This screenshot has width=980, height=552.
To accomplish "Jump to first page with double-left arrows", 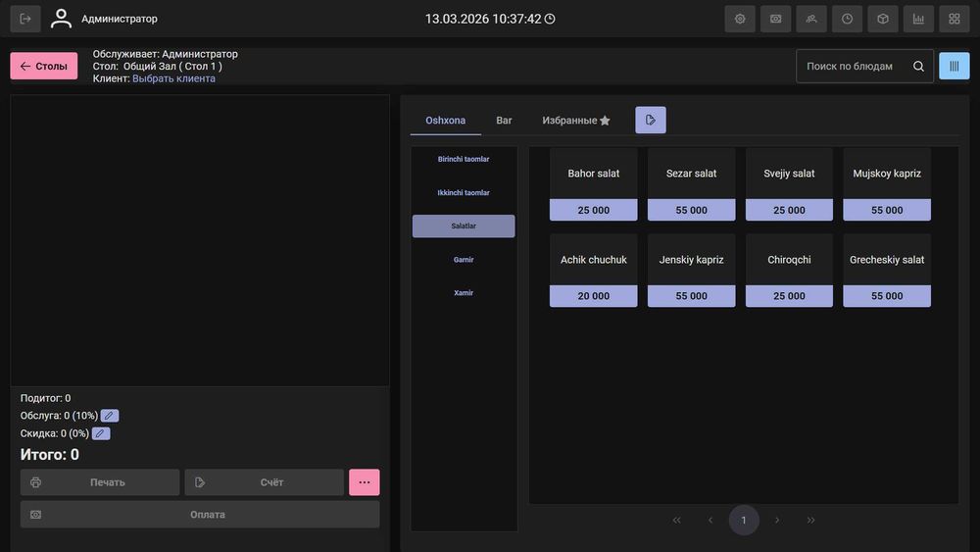I will (677, 520).
